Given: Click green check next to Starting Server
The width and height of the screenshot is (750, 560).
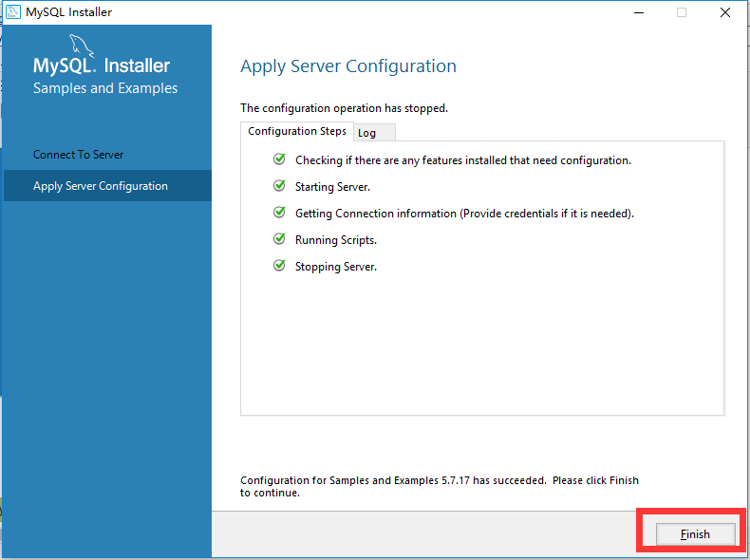Looking at the screenshot, I should 279,186.
